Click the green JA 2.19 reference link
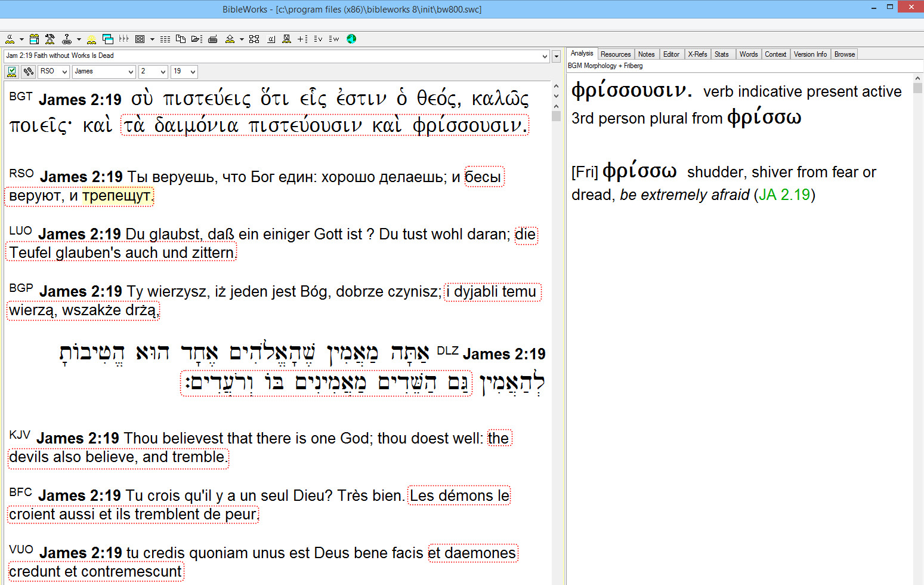 point(784,195)
